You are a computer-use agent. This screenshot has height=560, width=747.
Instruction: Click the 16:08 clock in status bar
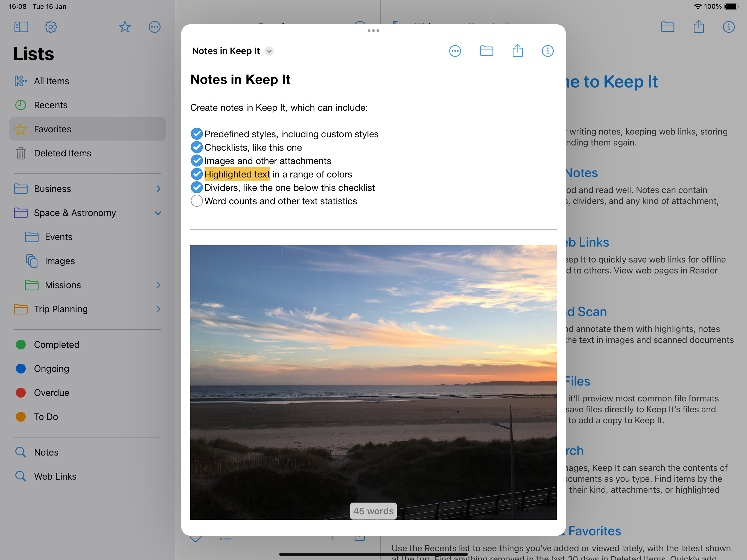pyautogui.click(x=17, y=6)
